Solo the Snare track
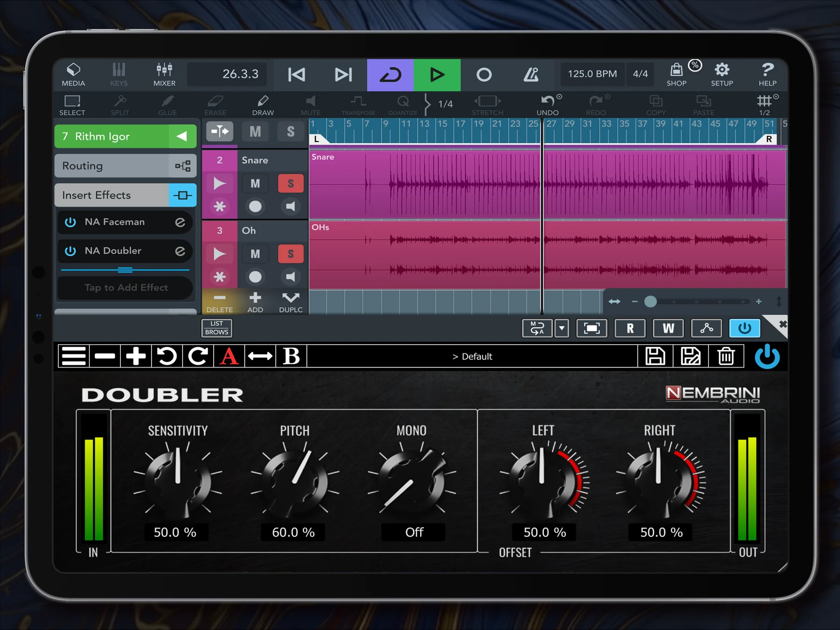 290,183
